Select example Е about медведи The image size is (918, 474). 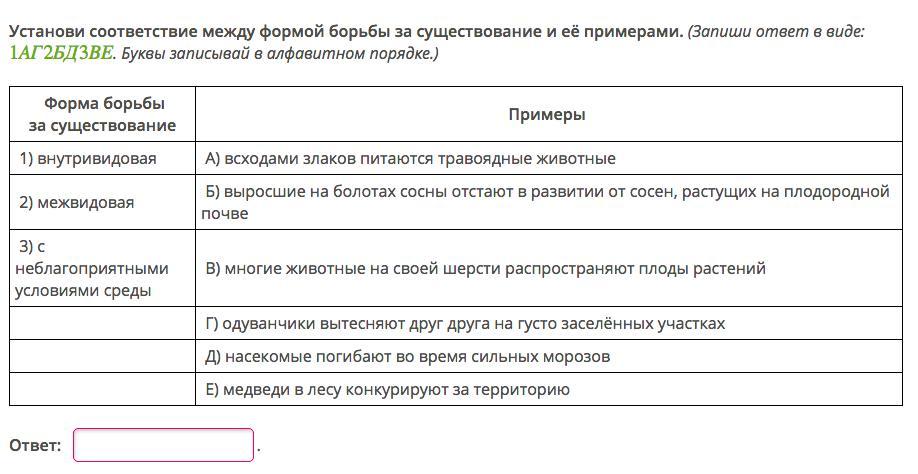(387, 389)
